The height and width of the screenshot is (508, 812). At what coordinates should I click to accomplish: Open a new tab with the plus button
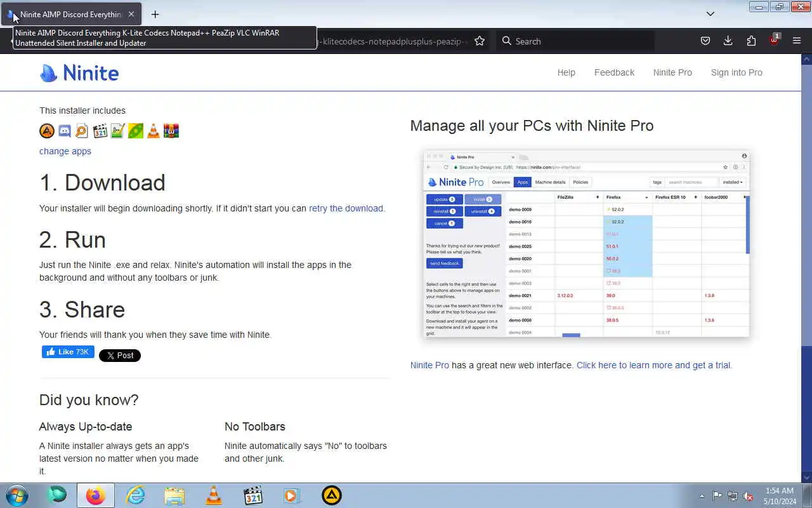[x=155, y=14]
